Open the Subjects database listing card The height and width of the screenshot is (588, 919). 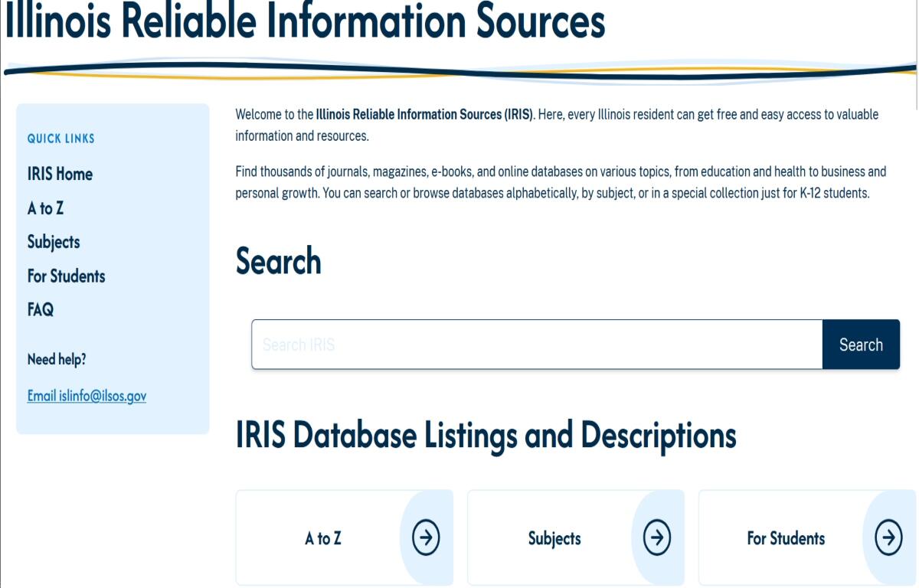pos(576,538)
